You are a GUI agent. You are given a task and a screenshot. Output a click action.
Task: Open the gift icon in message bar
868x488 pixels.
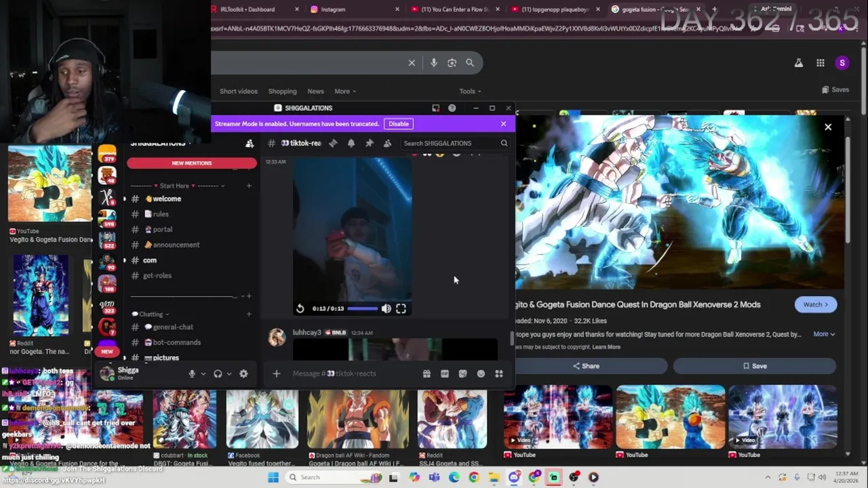pos(427,373)
